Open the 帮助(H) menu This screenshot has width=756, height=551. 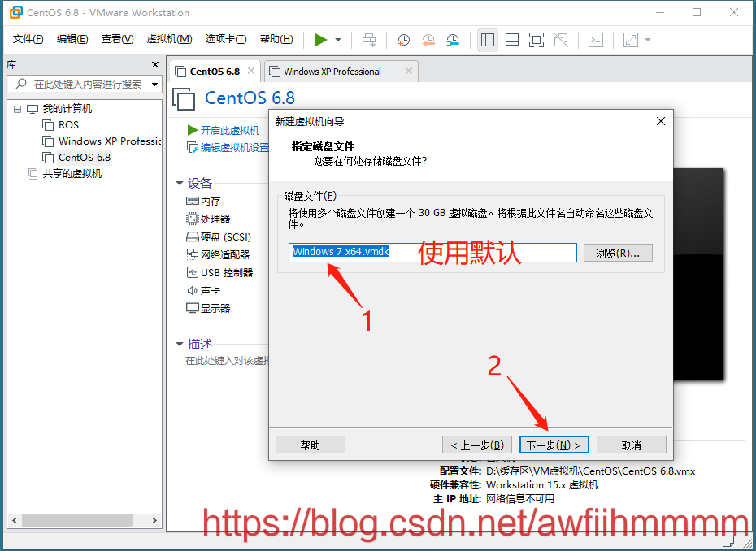(x=276, y=39)
